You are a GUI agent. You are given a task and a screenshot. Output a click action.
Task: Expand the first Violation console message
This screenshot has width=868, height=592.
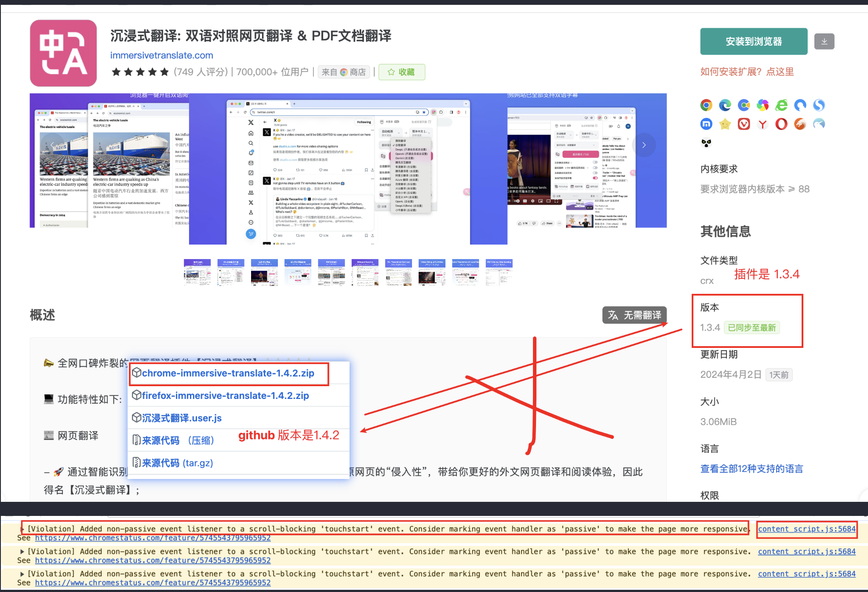click(x=22, y=529)
